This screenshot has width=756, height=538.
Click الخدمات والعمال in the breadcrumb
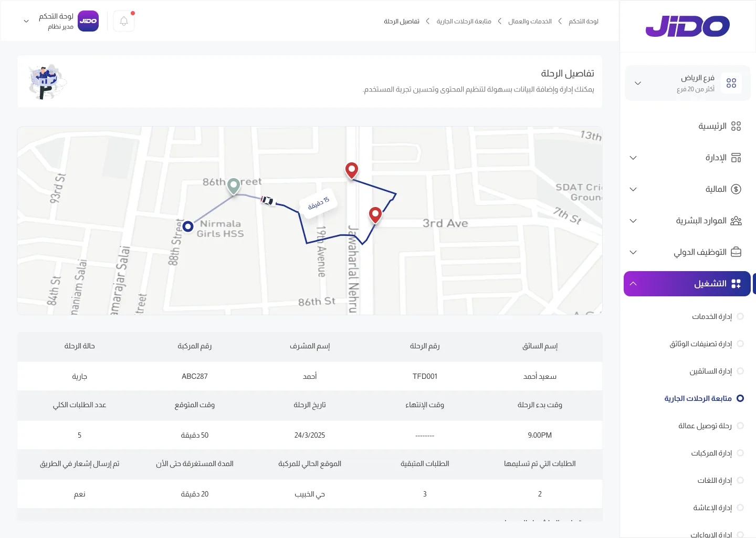point(530,21)
